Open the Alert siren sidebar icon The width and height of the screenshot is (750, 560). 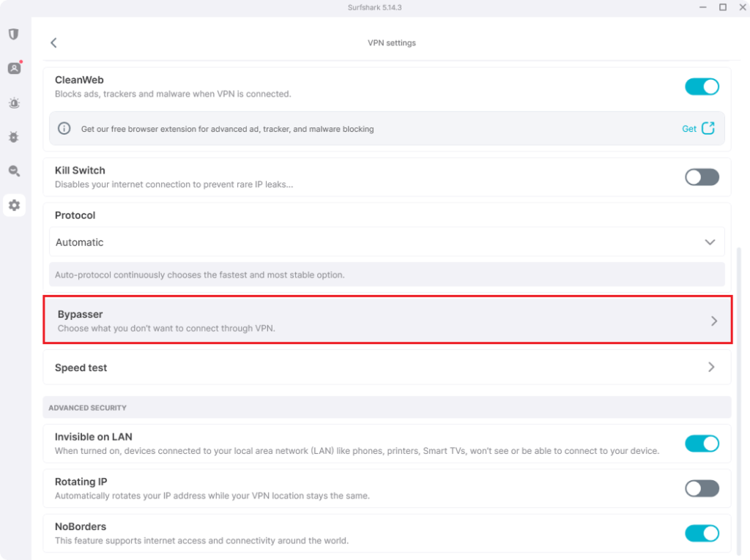pyautogui.click(x=14, y=103)
